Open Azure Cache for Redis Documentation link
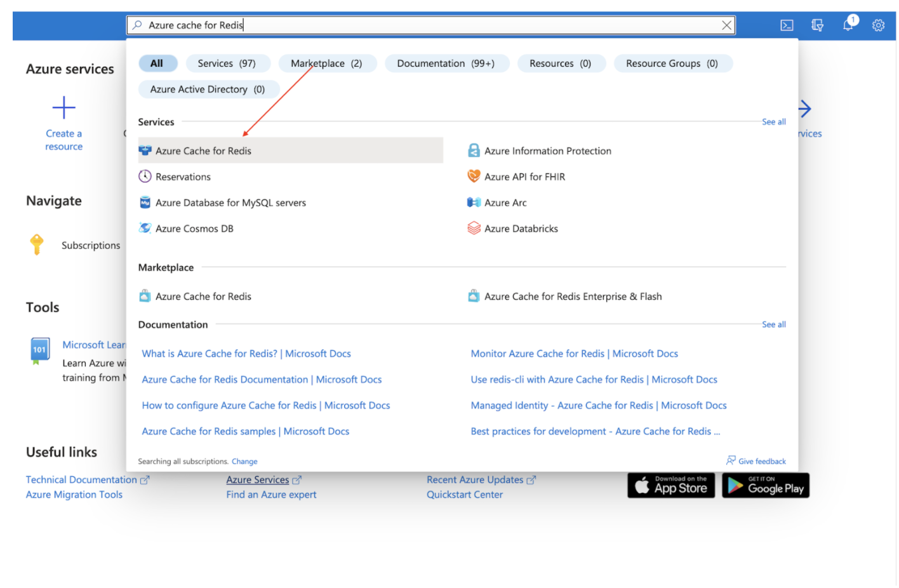899x588 pixels. (x=262, y=380)
